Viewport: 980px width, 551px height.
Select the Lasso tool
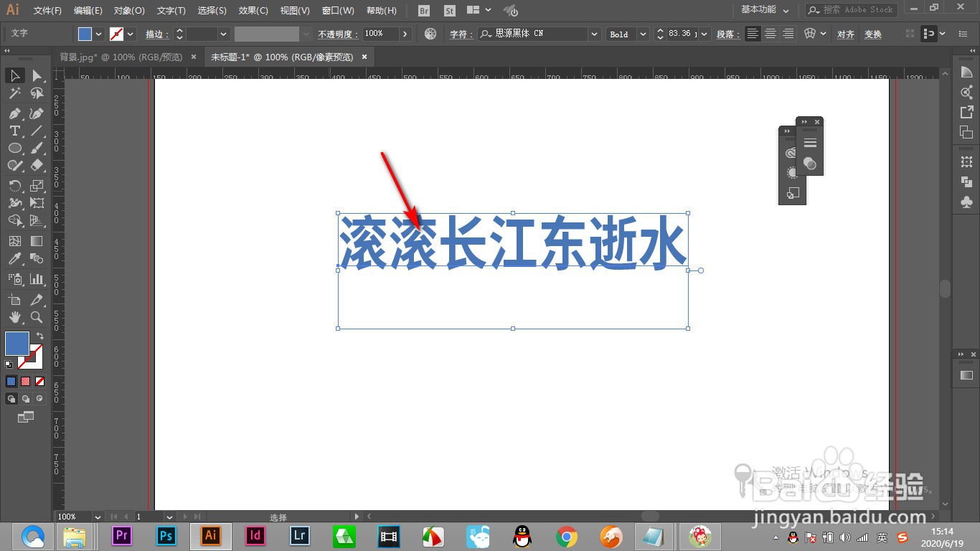coord(37,93)
